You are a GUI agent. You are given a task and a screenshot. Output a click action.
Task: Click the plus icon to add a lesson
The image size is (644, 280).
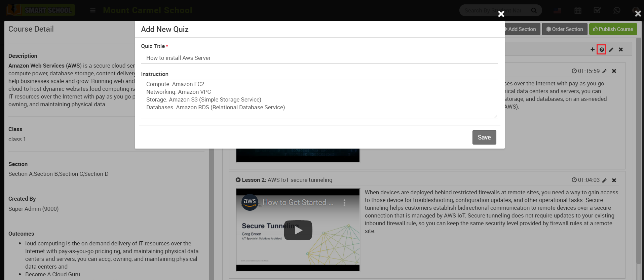(x=592, y=50)
